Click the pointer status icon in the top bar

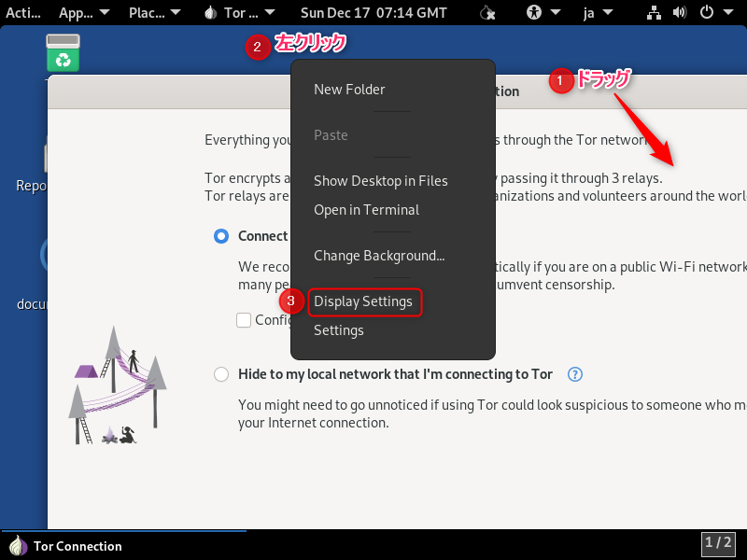click(487, 12)
